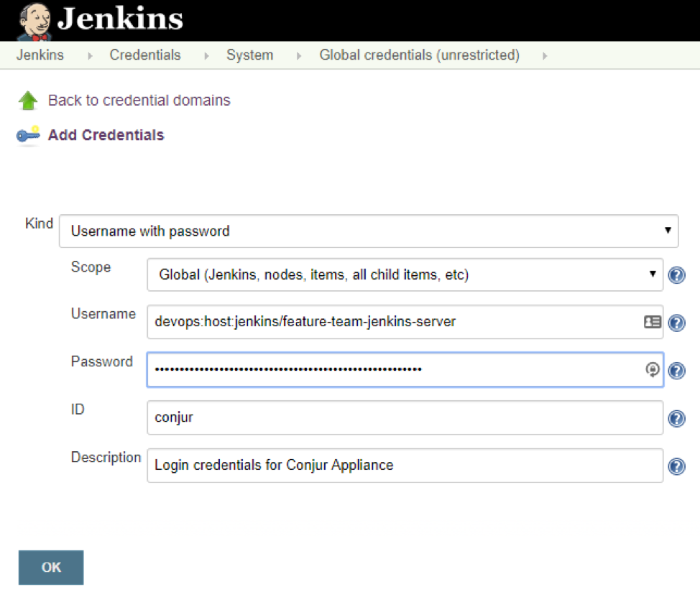The image size is (700, 592).
Task: Click the Description label text
Action: (106, 457)
